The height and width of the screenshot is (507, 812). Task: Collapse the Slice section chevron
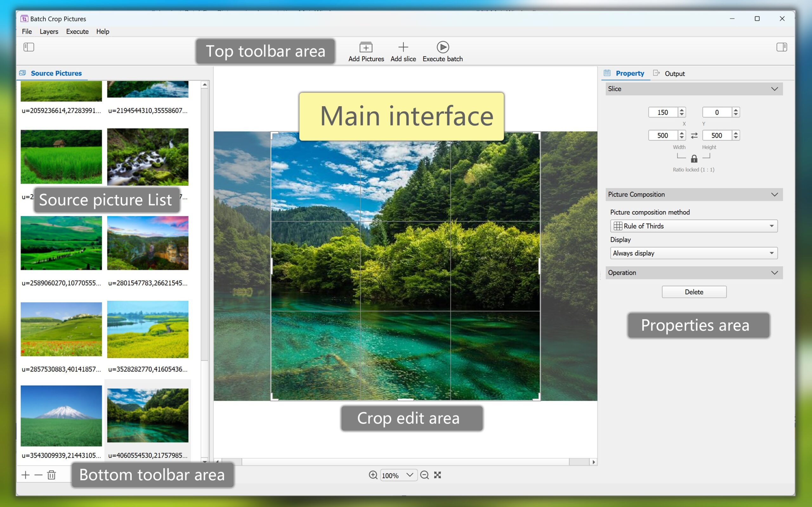coord(775,89)
